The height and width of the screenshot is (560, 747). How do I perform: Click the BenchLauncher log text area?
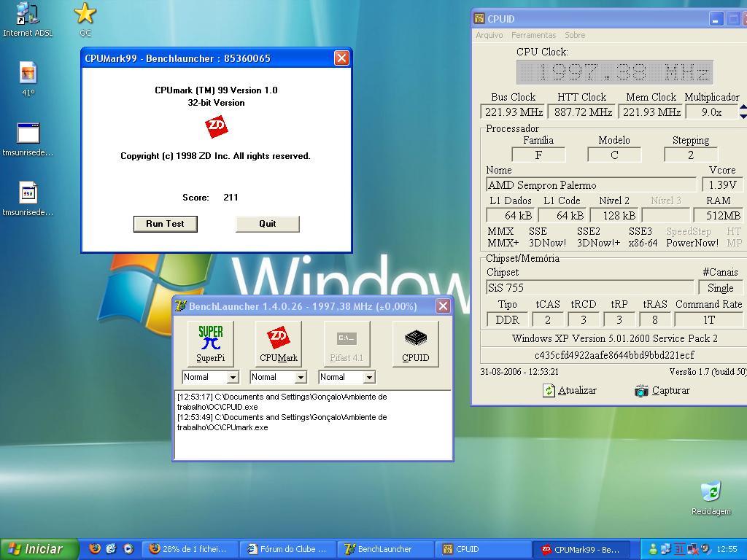pyautogui.click(x=312, y=425)
